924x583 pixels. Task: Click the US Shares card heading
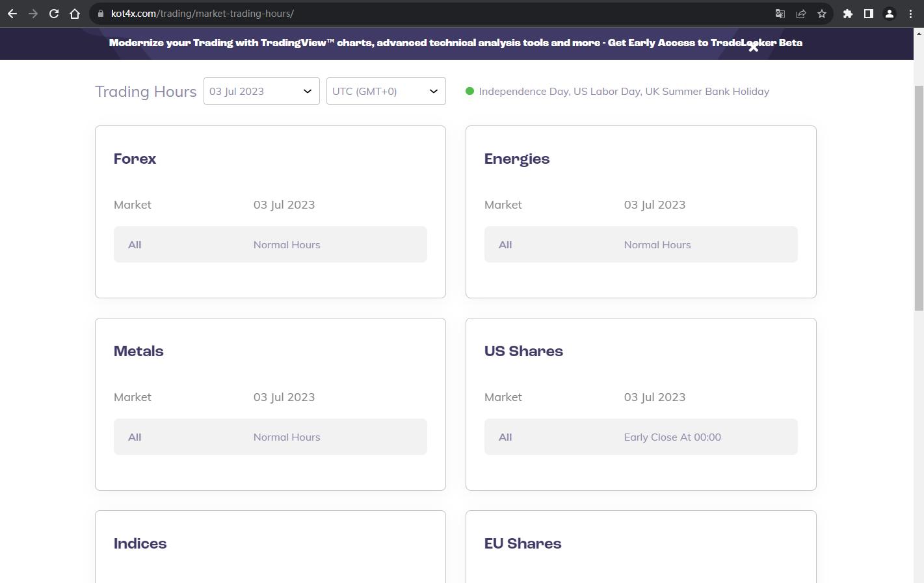(x=523, y=351)
